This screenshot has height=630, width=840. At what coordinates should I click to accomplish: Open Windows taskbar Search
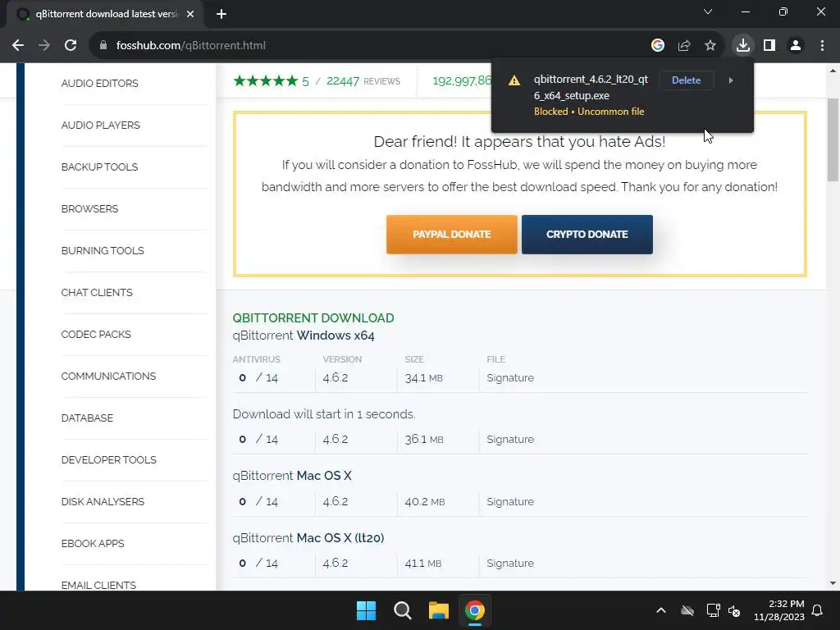(402, 610)
